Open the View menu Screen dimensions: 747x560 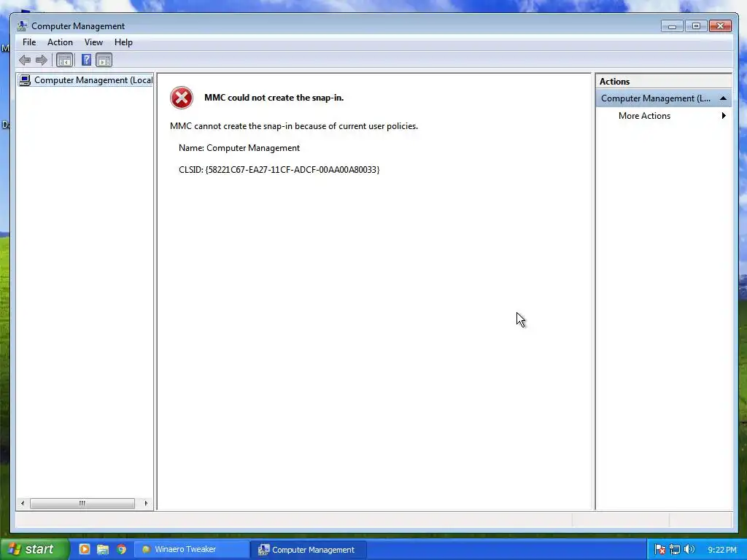(93, 42)
